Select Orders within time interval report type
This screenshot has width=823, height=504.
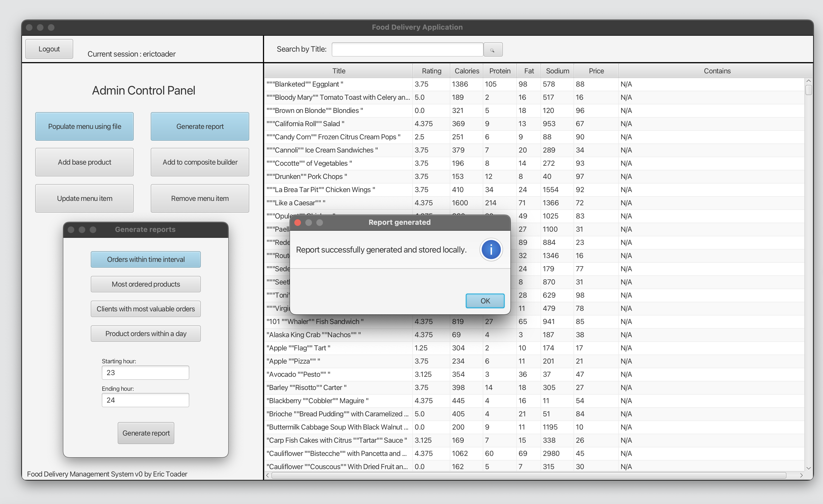coord(146,259)
